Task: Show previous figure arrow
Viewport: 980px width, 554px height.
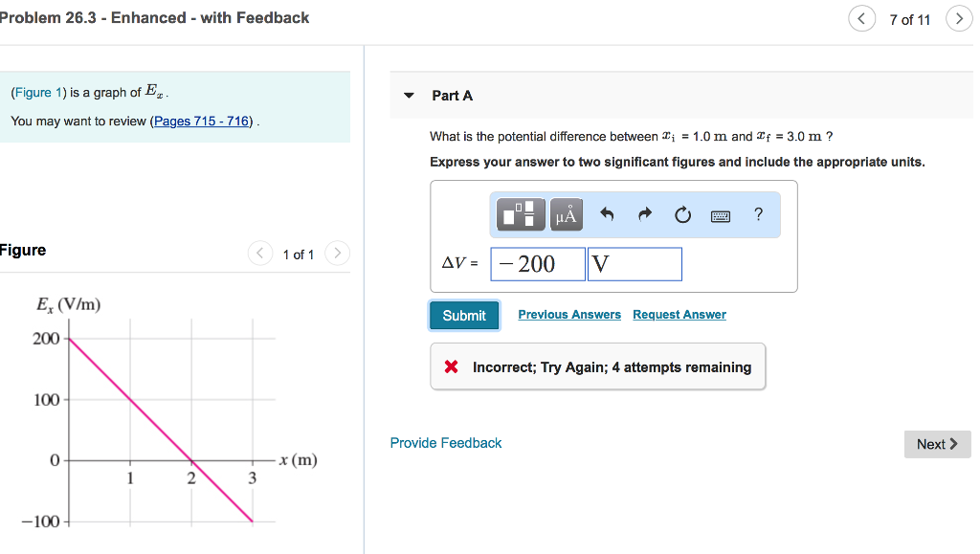Action: pyautogui.click(x=260, y=254)
